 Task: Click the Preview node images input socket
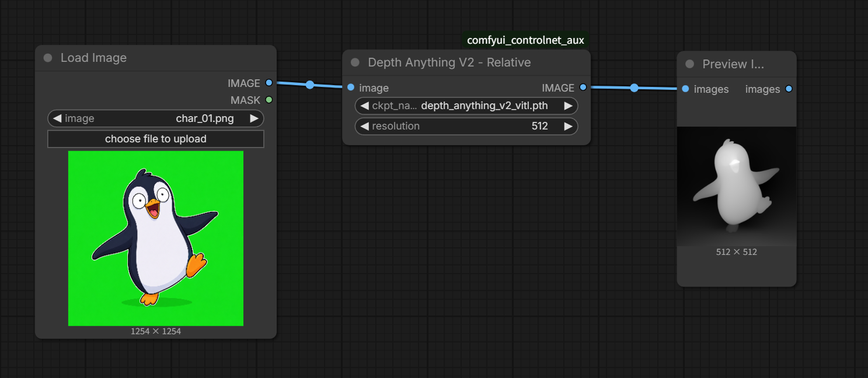click(x=685, y=89)
